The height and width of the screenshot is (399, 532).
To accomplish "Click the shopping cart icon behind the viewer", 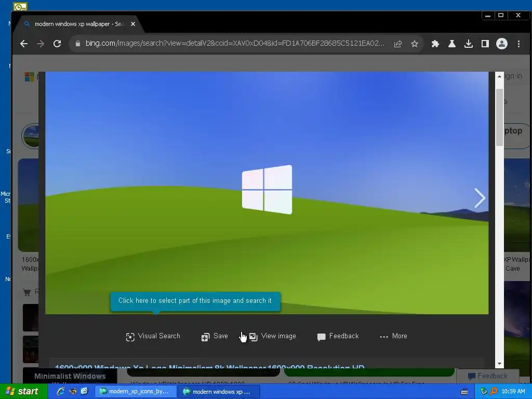I will pyautogui.click(x=27, y=292).
